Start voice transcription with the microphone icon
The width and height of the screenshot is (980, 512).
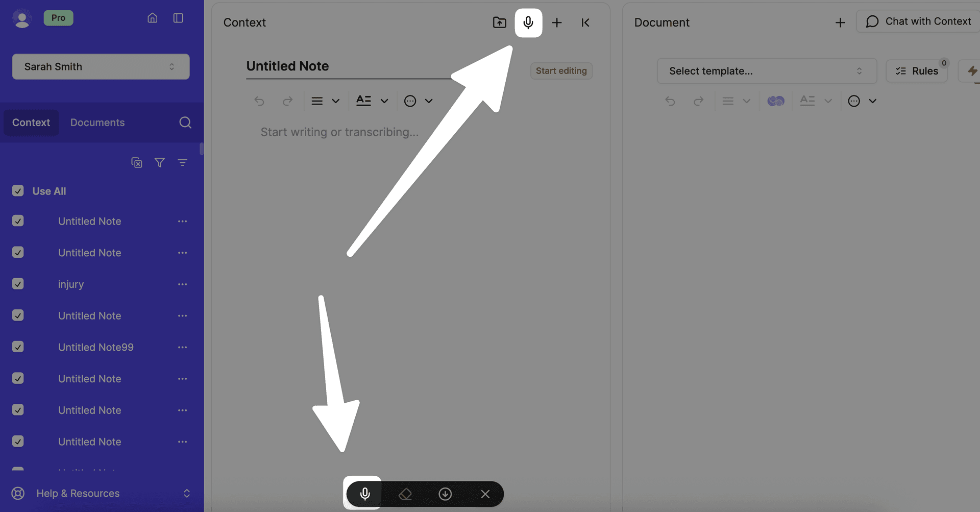528,22
